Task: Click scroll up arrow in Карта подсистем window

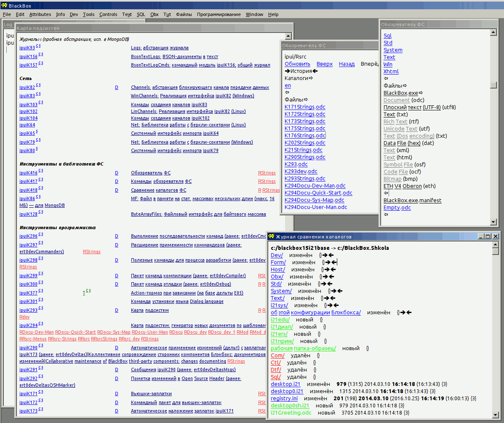Action: click(x=288, y=37)
